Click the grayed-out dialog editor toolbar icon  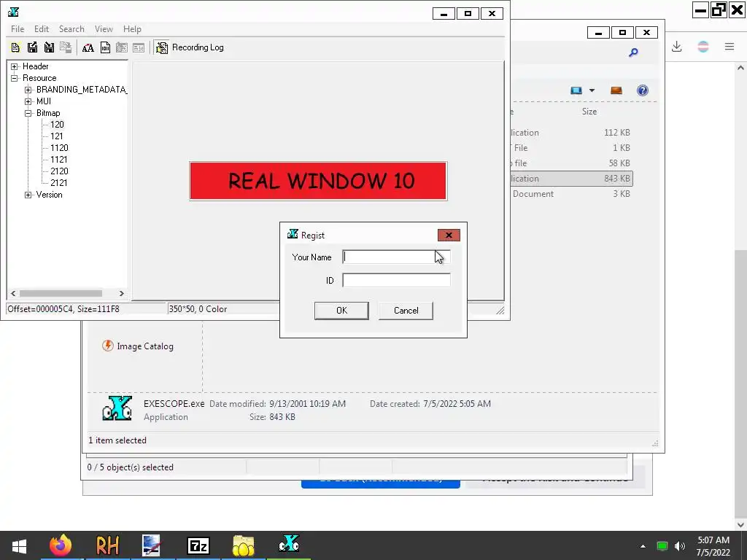[x=122, y=47]
